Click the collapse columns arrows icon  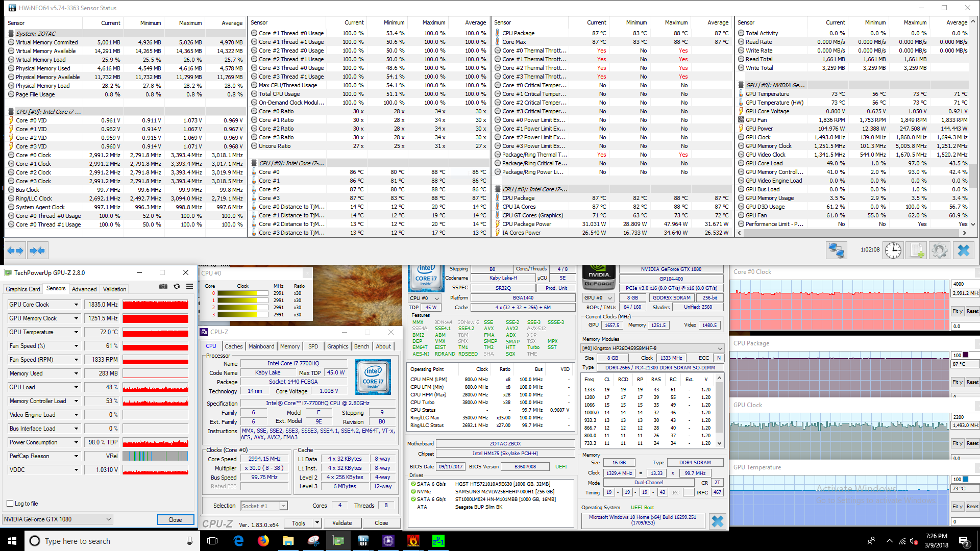pos(37,251)
